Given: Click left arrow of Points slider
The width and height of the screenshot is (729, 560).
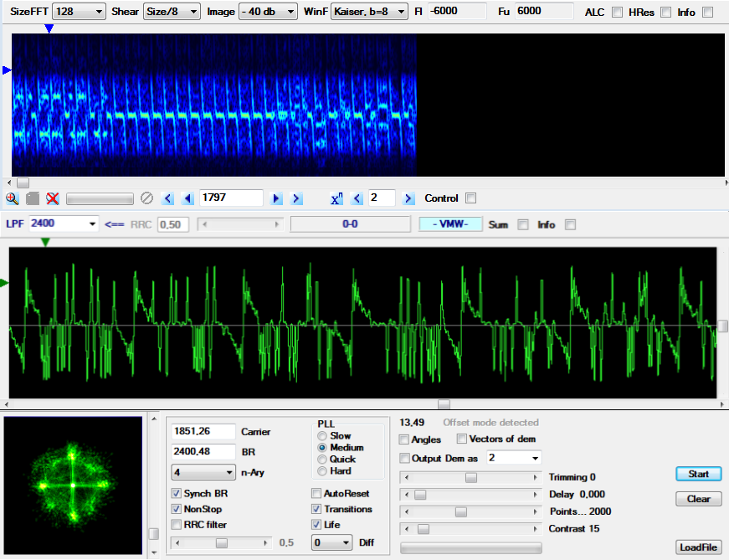Looking at the screenshot, I should pyautogui.click(x=408, y=512).
